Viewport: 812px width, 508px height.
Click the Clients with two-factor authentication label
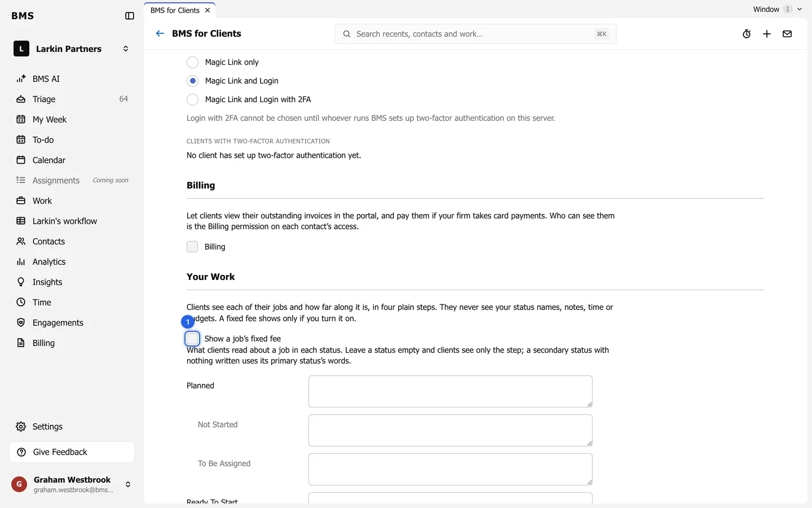click(x=258, y=141)
